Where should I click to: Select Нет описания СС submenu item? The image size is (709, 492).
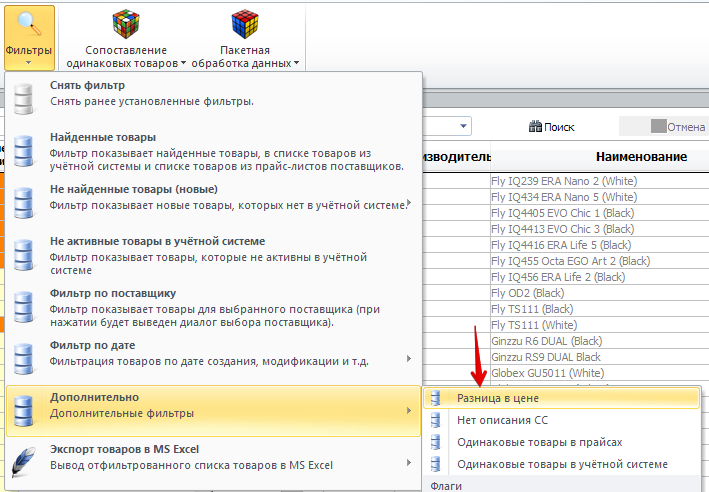562,420
